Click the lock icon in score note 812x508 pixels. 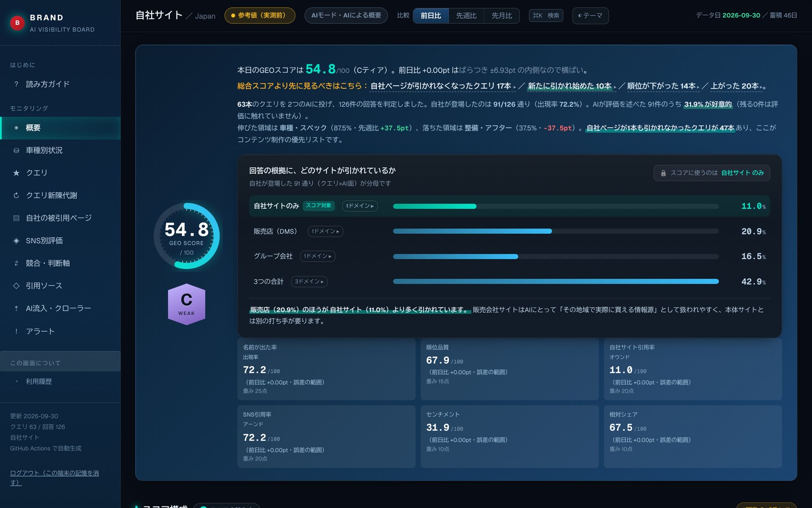point(663,173)
